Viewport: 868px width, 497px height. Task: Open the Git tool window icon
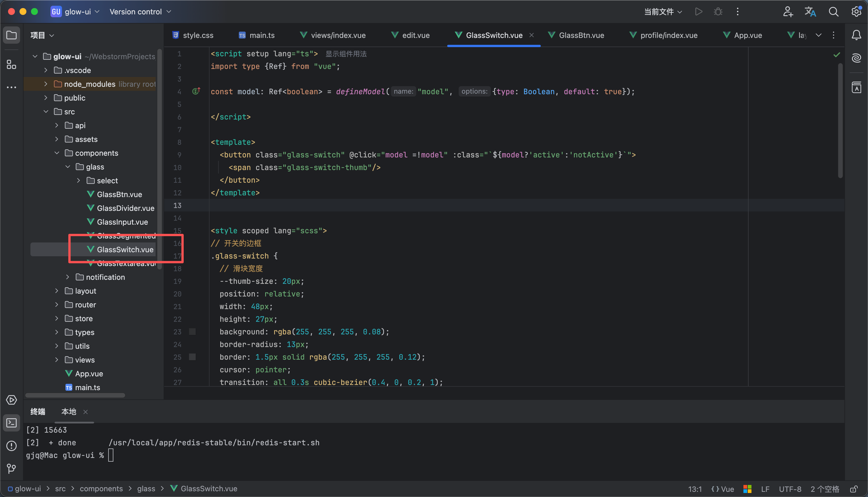pos(11,469)
